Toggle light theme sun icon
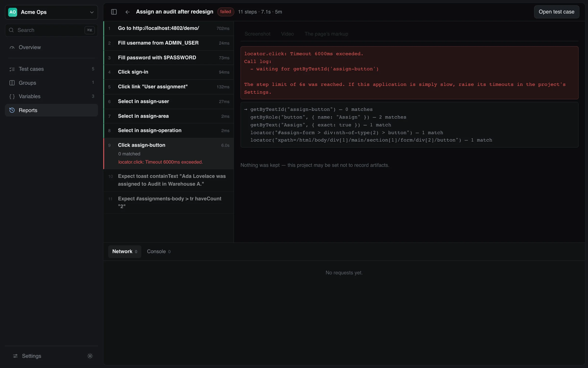This screenshot has width=588, height=368. coord(90,356)
